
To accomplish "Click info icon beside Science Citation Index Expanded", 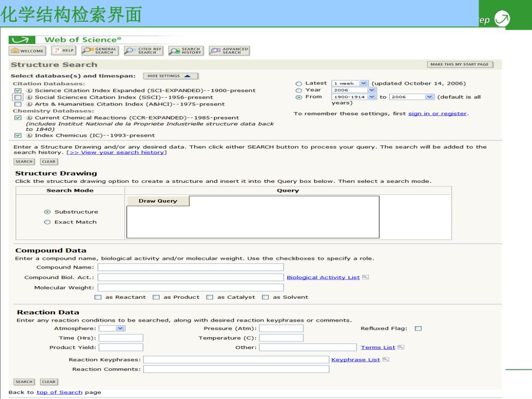I will coord(30,90).
